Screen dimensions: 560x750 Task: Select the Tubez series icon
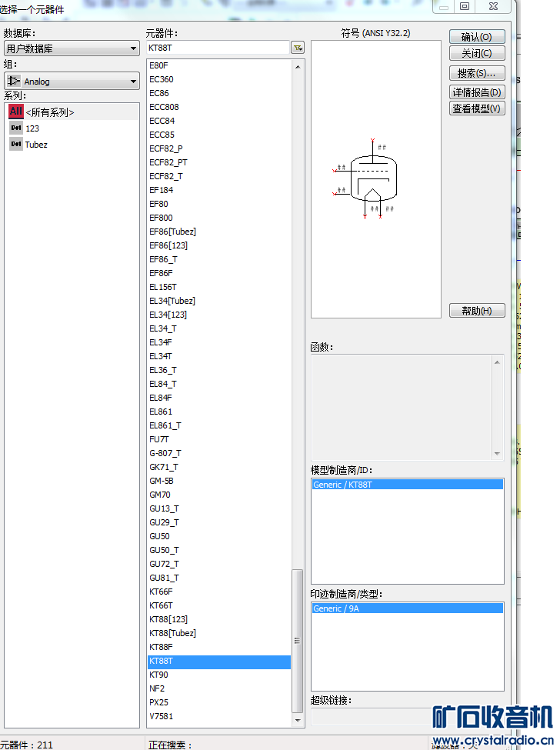tap(16, 145)
